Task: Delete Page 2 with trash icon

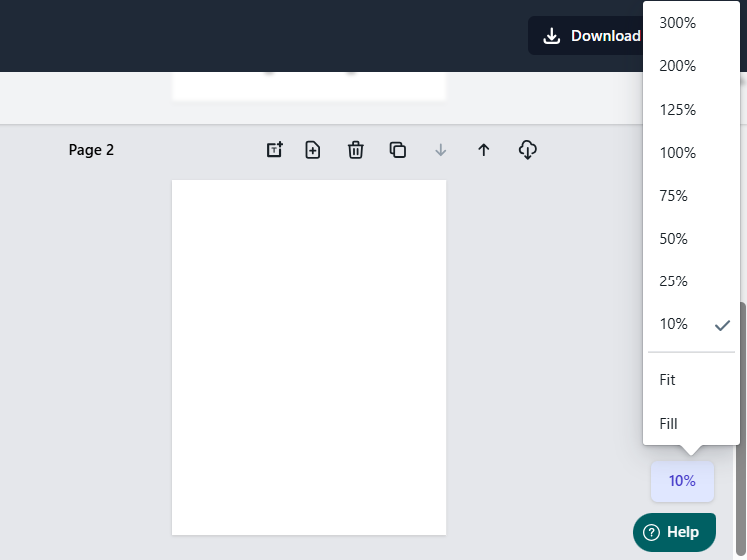Action: click(355, 150)
